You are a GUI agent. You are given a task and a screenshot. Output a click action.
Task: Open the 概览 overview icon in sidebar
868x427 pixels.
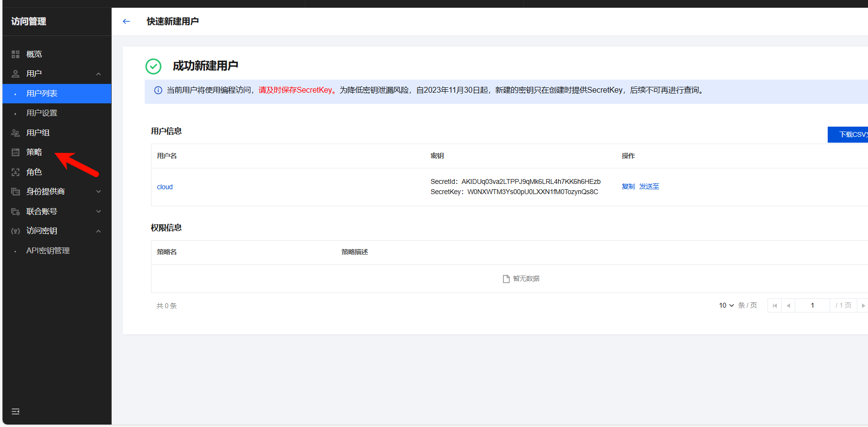[x=16, y=54]
